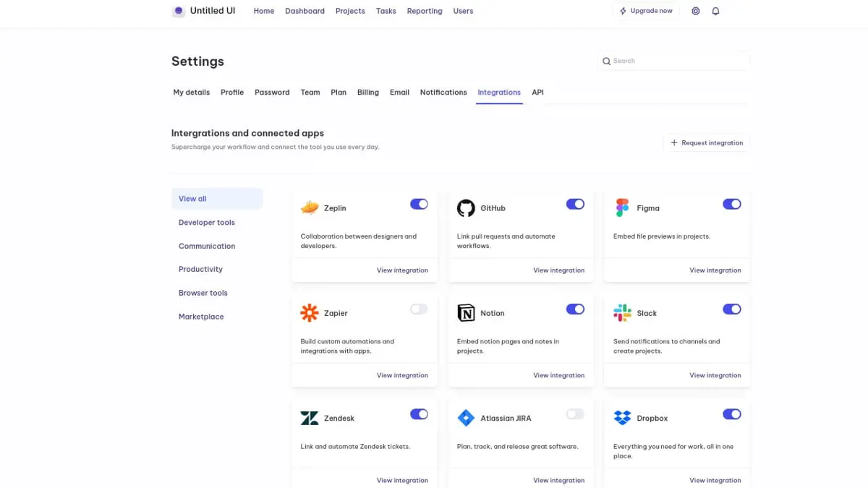Click Request integration

[707, 142]
